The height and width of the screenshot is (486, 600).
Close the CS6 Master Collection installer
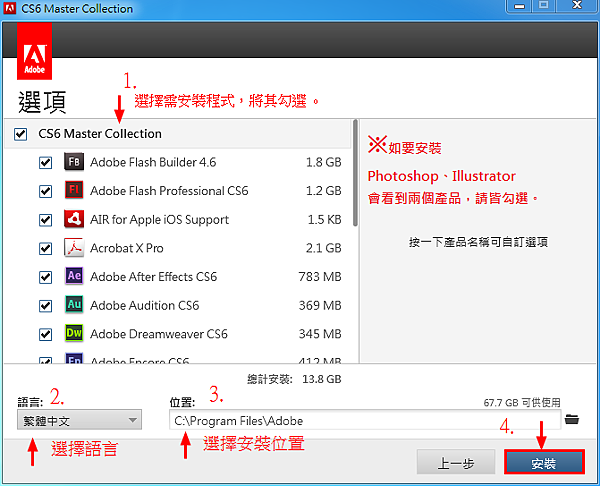pyautogui.click(x=577, y=5)
